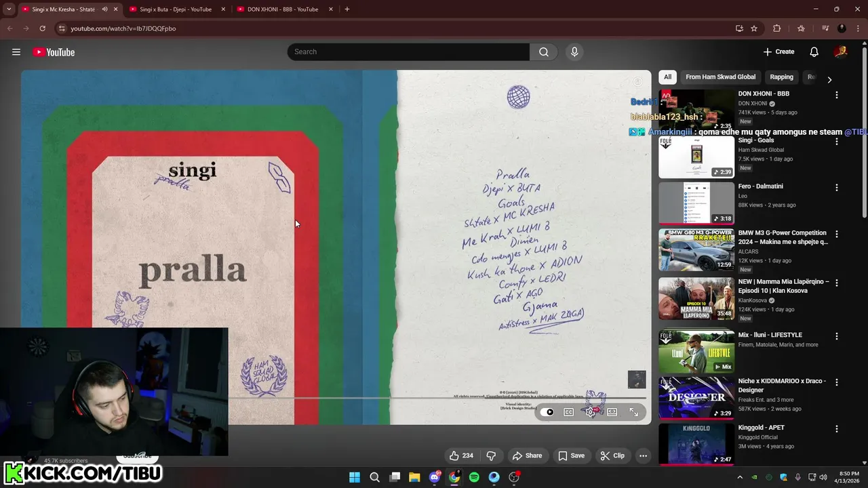This screenshot has height=488, width=868.
Task: Open the Fero - Dalmatini thumbnail
Action: coord(696,203)
